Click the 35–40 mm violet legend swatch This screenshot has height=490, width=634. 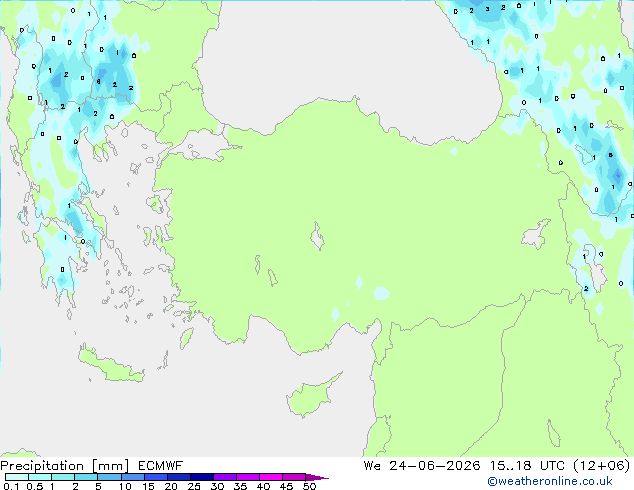[247, 477]
